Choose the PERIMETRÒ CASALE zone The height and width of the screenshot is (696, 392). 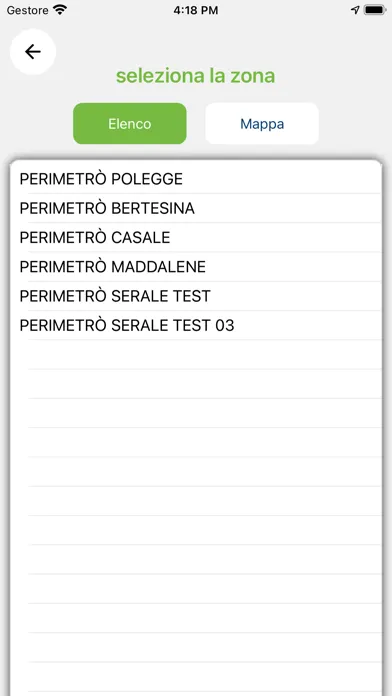(196, 237)
